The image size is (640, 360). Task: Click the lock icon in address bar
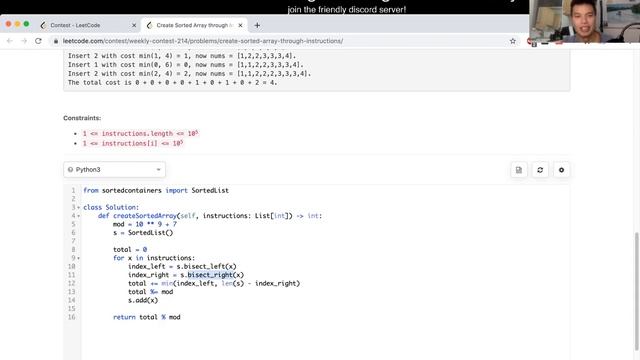pyautogui.click(x=56, y=41)
